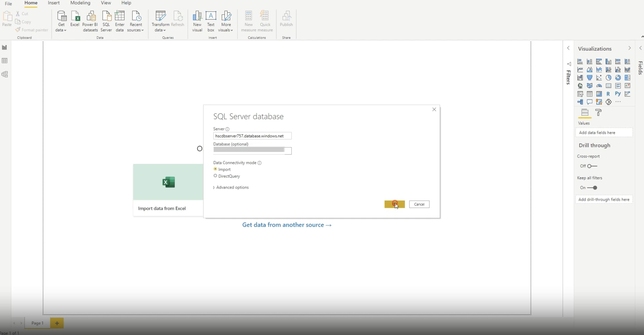644x335 pixels.
Task: Click the Server name input field
Action: click(x=252, y=136)
